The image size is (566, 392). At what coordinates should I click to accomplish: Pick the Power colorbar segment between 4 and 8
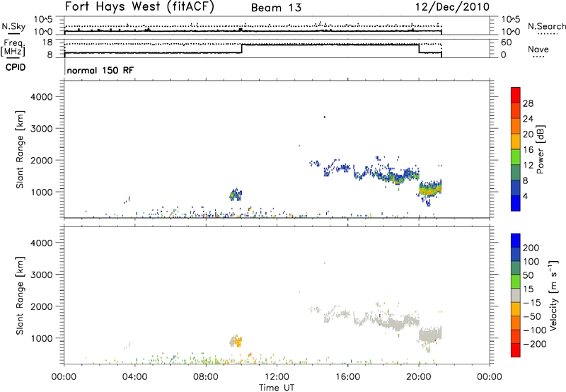click(516, 188)
